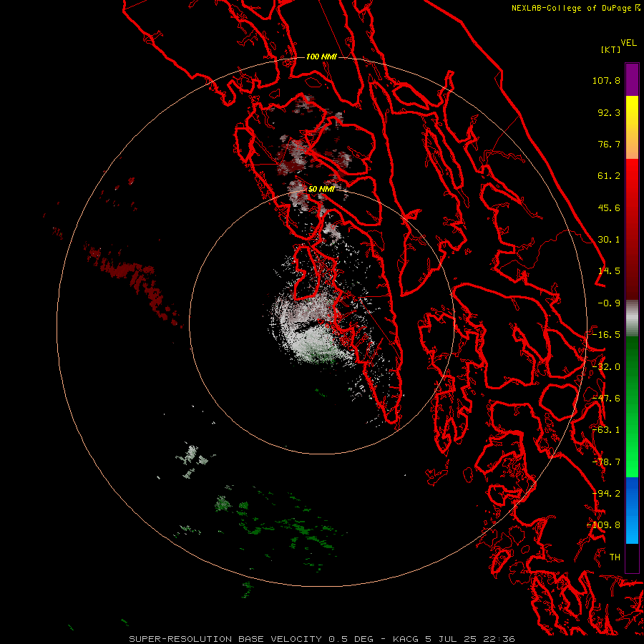Click the 92.3 velocity scale value
The image size is (644, 644).
609,112
